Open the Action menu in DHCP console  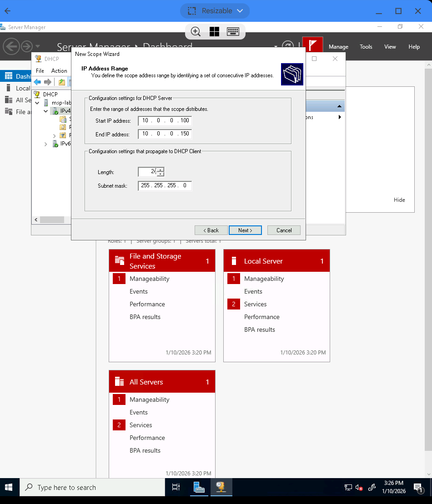pyautogui.click(x=59, y=70)
